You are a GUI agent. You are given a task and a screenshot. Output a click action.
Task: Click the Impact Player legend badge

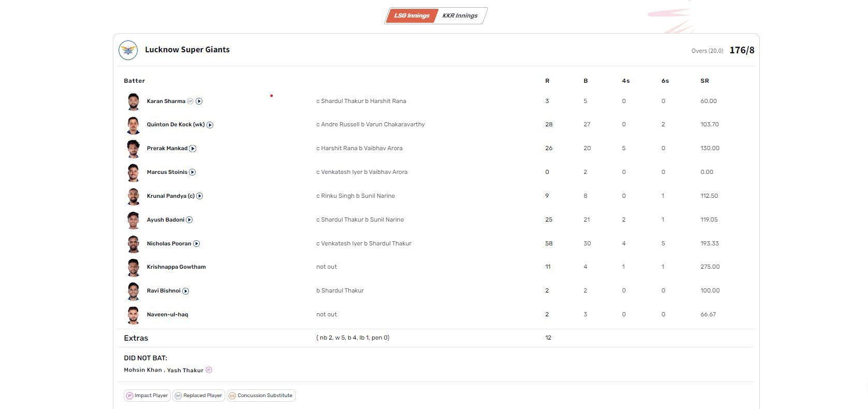[x=147, y=396]
